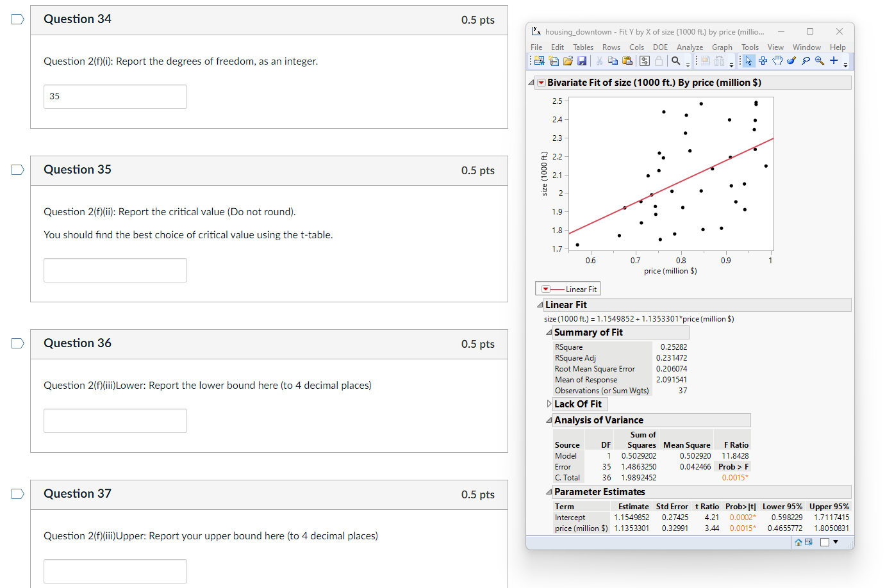885x588 pixels.
Task: Click the lock icon in the toolbar
Action: [659, 61]
